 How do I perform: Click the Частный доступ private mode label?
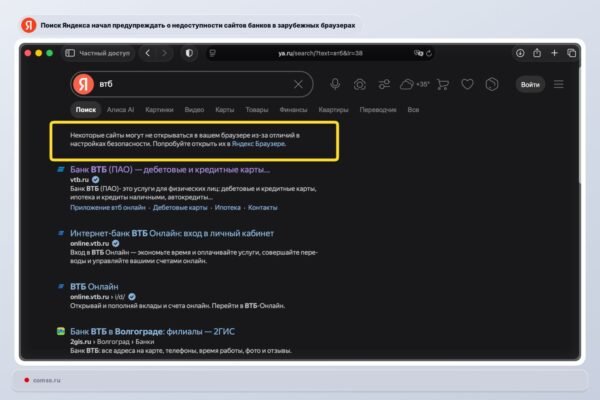pos(104,53)
